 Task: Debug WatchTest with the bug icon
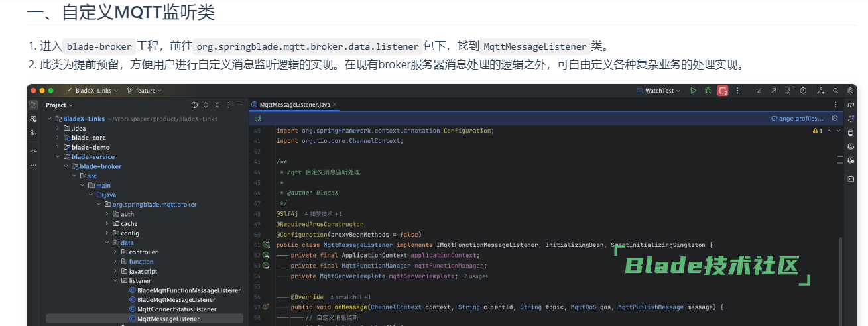[x=708, y=91]
